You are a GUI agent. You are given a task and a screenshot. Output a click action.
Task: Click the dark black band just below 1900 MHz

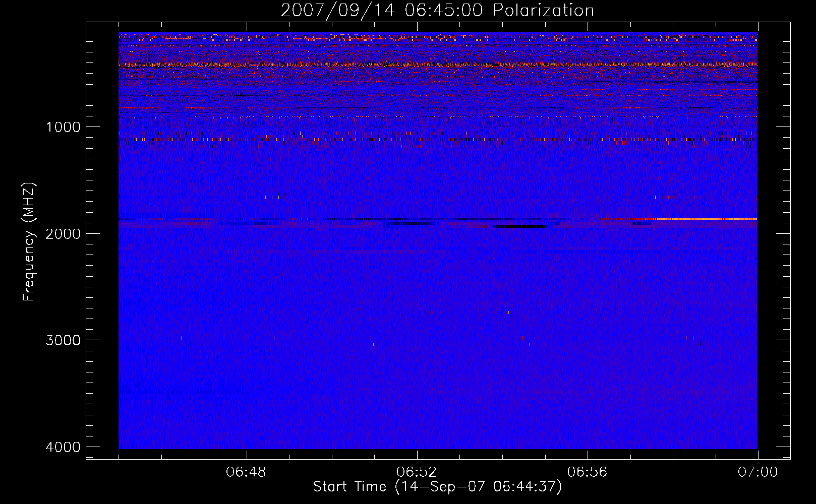pos(521,226)
